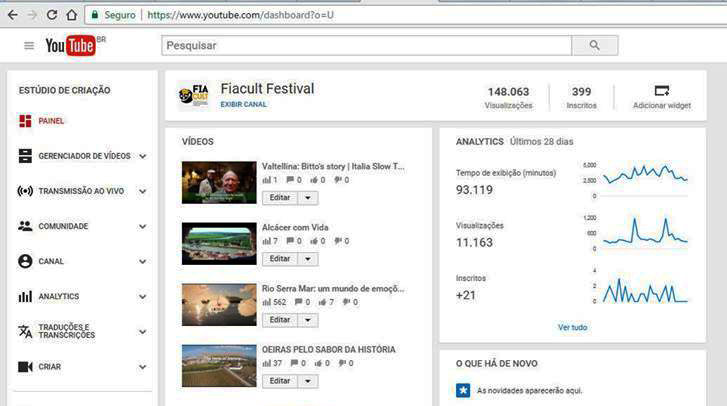This screenshot has height=406, width=727.
Task: Open Editar dropdown arrow for Valtellina video
Action: pos(308,198)
